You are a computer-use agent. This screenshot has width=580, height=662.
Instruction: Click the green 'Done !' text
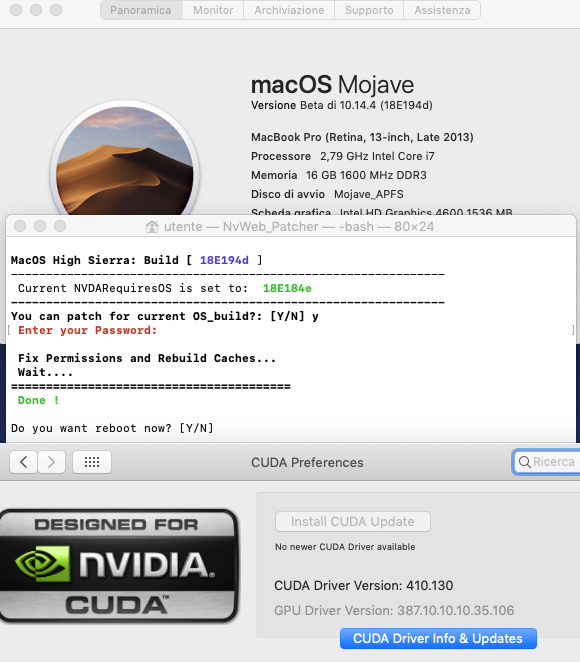(x=38, y=400)
